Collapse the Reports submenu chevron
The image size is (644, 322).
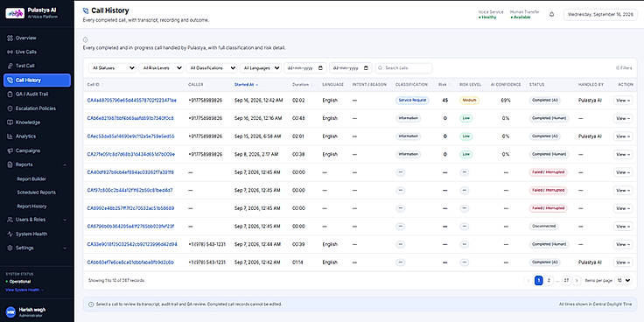tap(65, 164)
